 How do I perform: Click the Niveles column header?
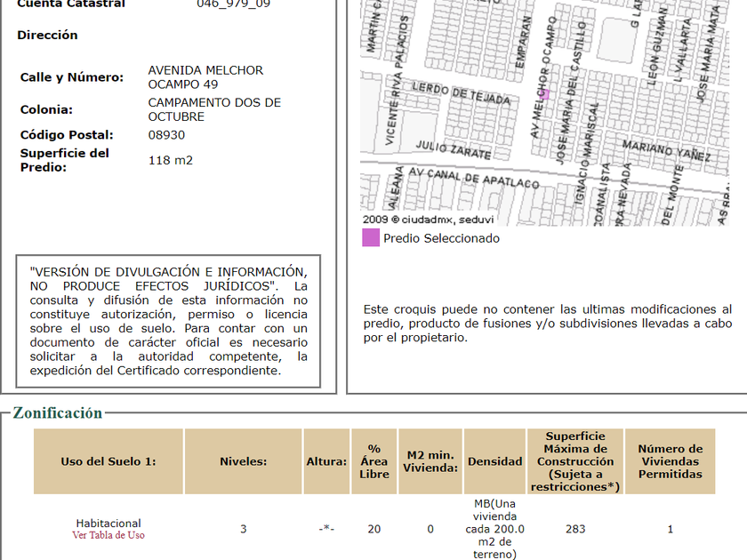pos(243,461)
